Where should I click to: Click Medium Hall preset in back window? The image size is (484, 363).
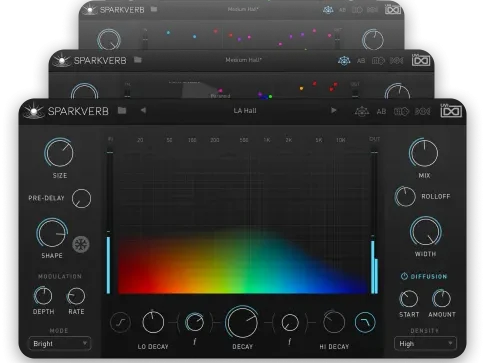point(243,9)
